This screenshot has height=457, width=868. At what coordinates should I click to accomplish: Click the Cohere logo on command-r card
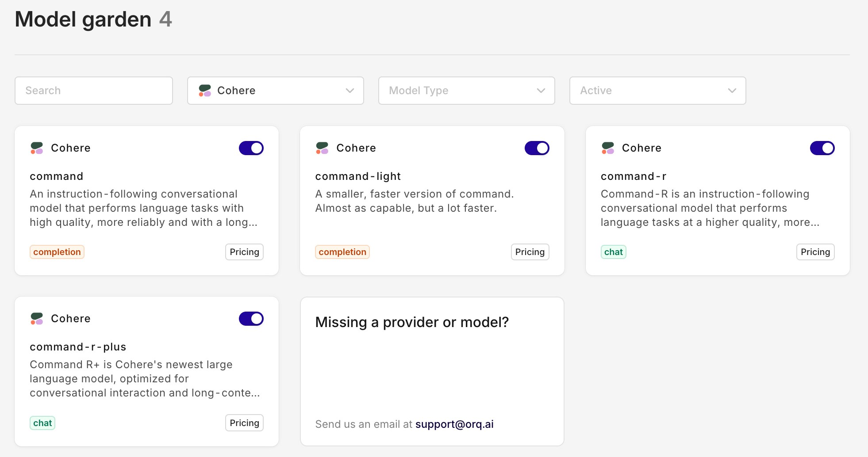(x=608, y=148)
